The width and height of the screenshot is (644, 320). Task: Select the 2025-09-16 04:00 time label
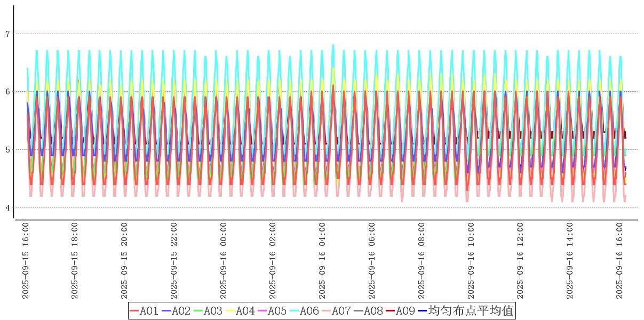322,261
